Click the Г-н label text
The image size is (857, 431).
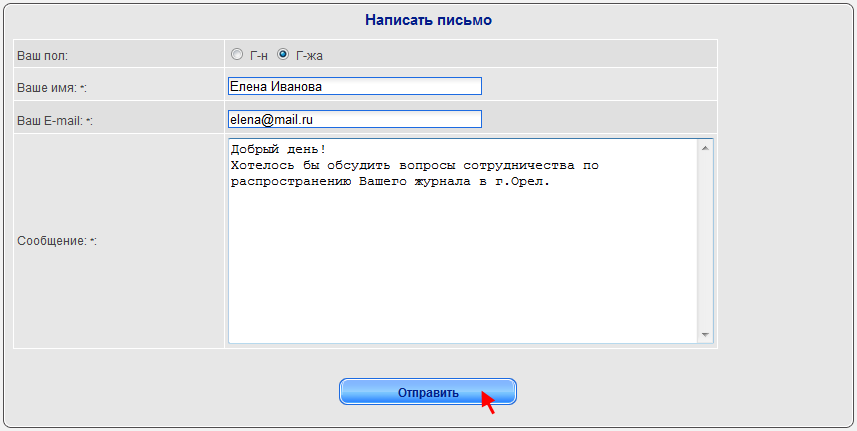click(x=259, y=56)
